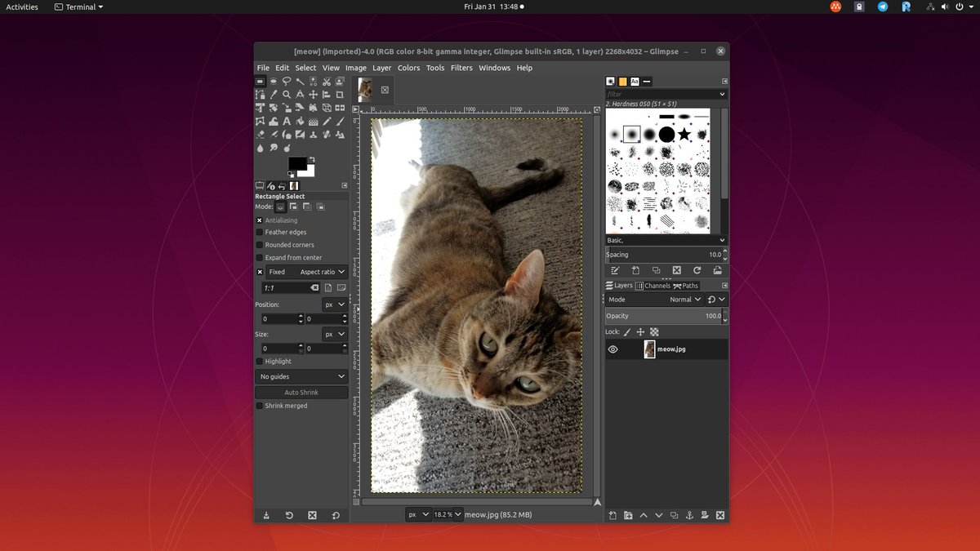Image resolution: width=980 pixels, height=551 pixels.
Task: Toggle lock pixels brush icon
Action: 627,332
